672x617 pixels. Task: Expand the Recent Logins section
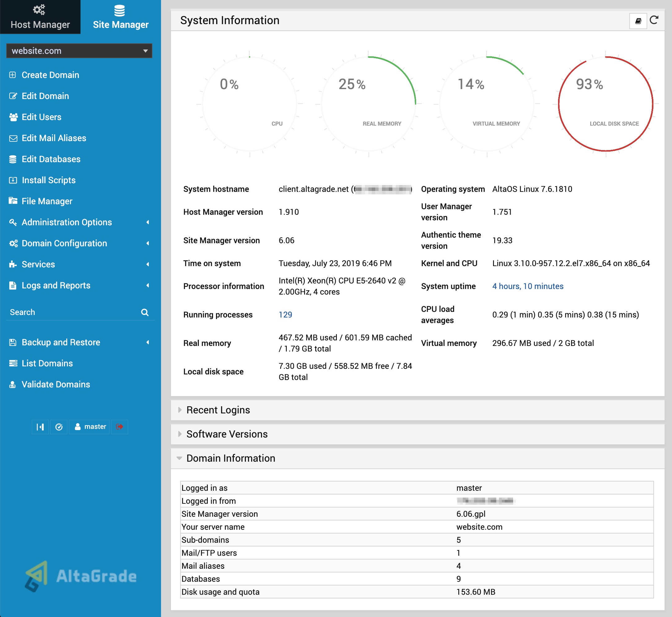(218, 410)
